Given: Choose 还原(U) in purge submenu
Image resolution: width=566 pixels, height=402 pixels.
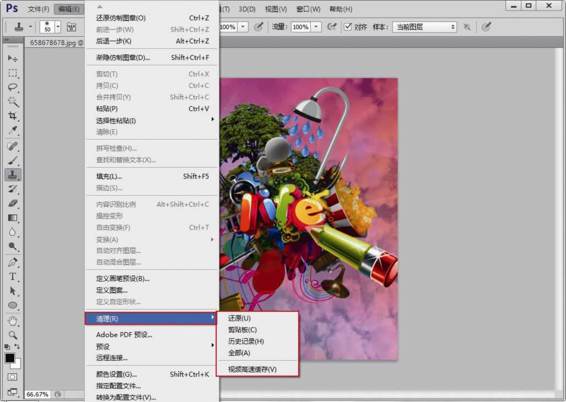Looking at the screenshot, I should 258,318.
